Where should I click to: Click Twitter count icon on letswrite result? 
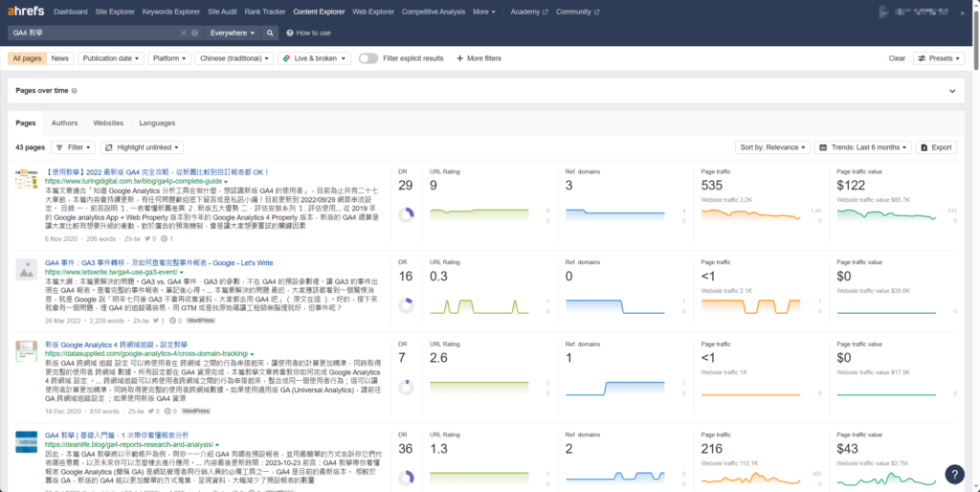[x=158, y=321]
